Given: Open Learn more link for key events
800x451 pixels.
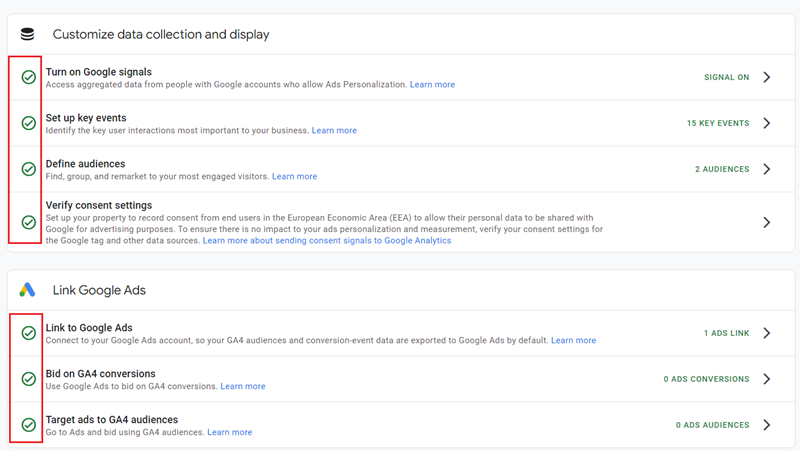Looking at the screenshot, I should (334, 131).
